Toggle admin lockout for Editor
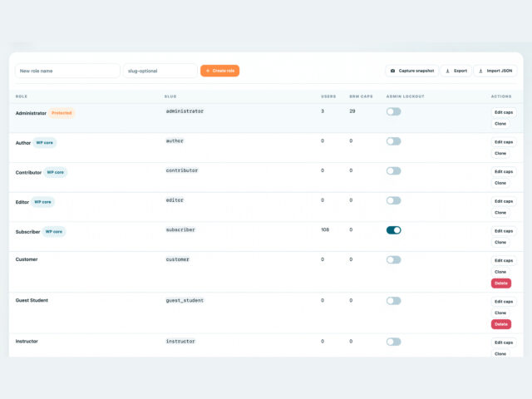The width and height of the screenshot is (532, 399). click(x=393, y=200)
